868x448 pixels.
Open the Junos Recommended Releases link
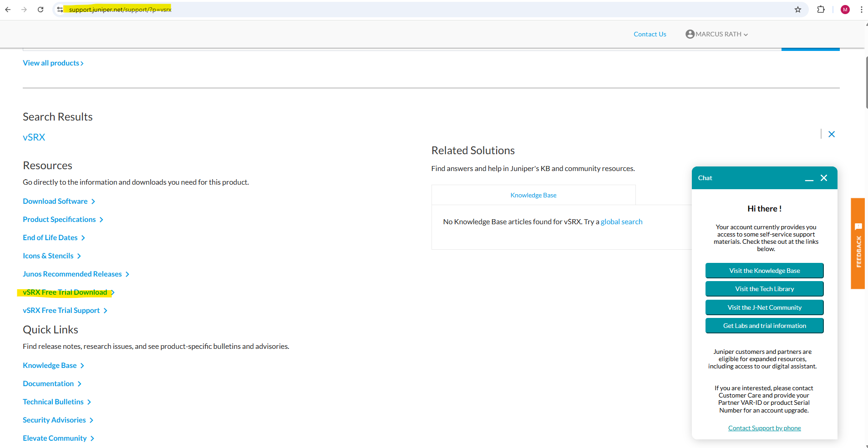76,274
